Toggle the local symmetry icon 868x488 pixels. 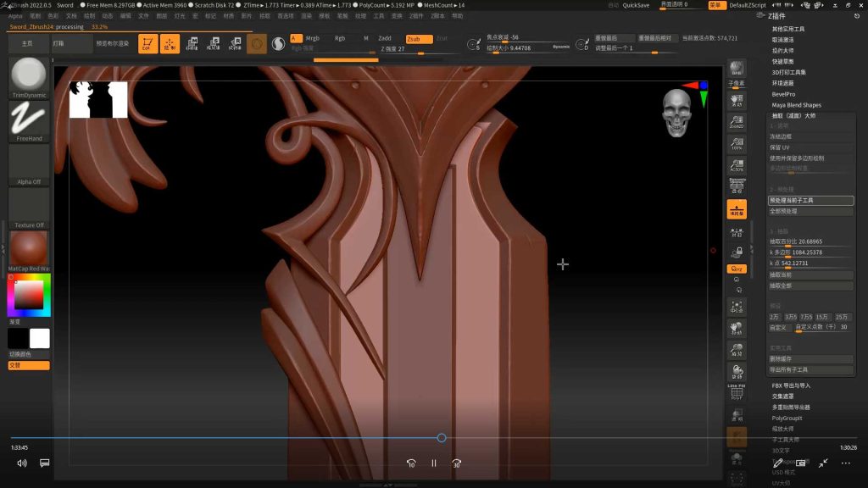click(x=737, y=233)
